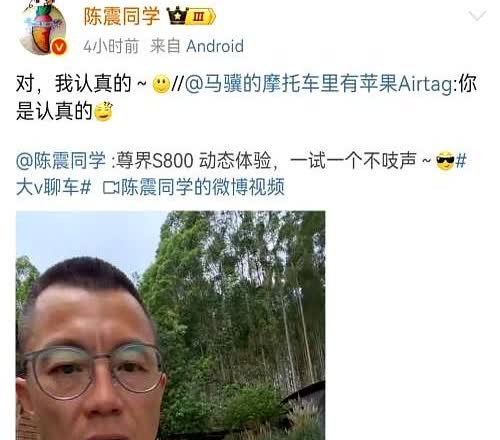The width and height of the screenshot is (500, 440).
Task: Open the post options chevron menu
Action: (x=477, y=16)
